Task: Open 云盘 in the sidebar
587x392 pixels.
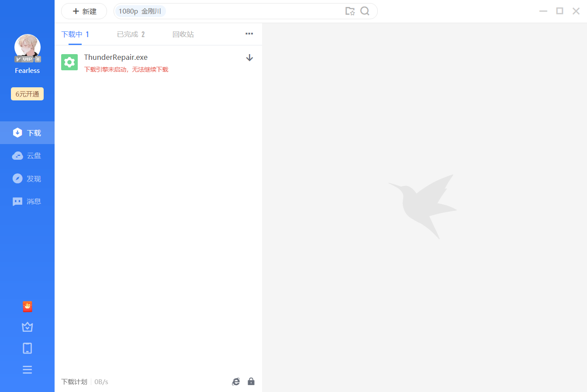Action: [x=27, y=156]
